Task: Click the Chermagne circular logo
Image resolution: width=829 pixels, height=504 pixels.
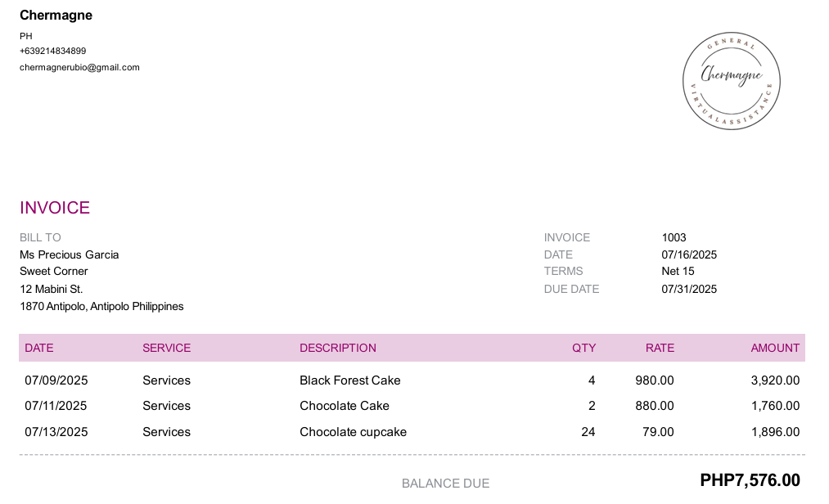Action: point(731,81)
